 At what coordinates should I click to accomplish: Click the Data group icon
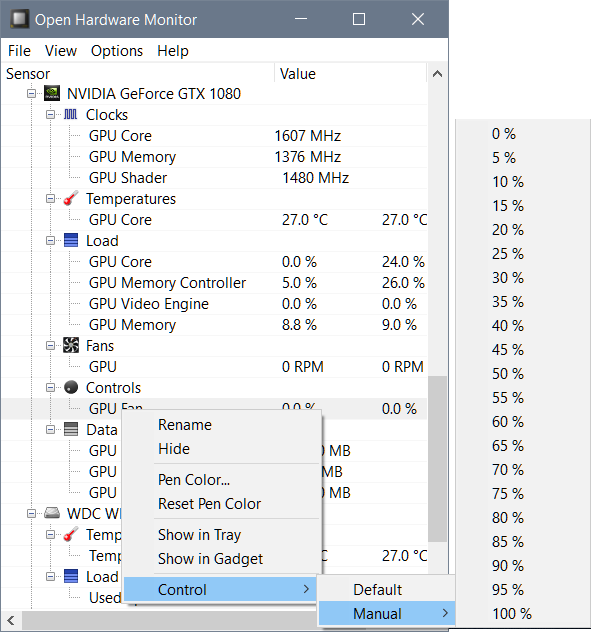tap(71, 429)
